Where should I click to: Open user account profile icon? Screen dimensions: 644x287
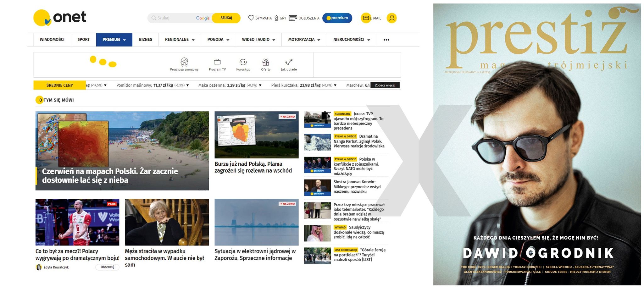(x=391, y=18)
